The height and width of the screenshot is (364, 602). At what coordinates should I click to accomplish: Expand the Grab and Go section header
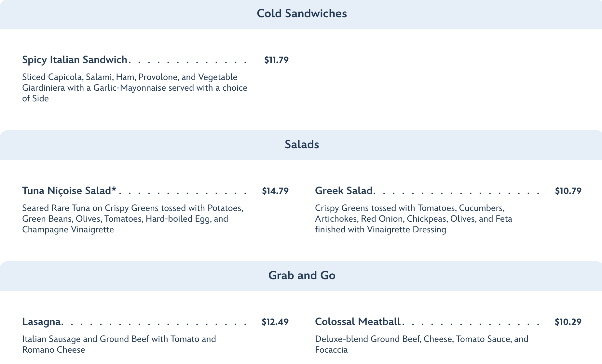coord(302,276)
